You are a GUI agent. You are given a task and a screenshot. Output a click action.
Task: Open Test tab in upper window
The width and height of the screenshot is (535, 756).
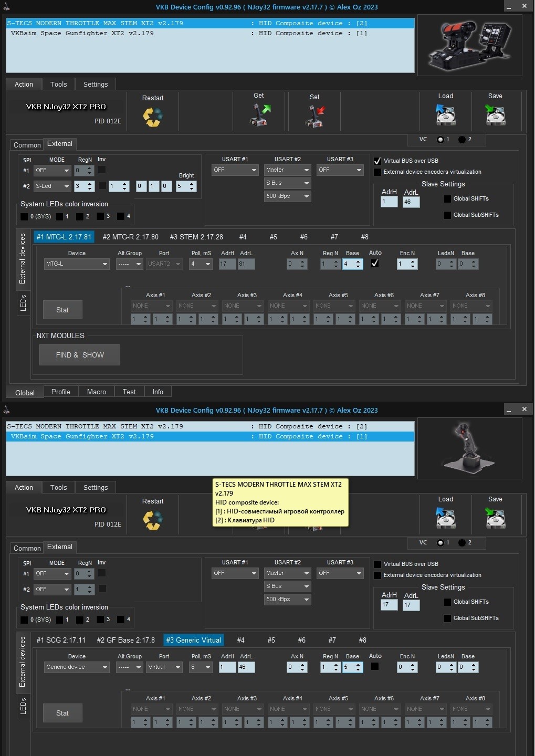coord(129,392)
